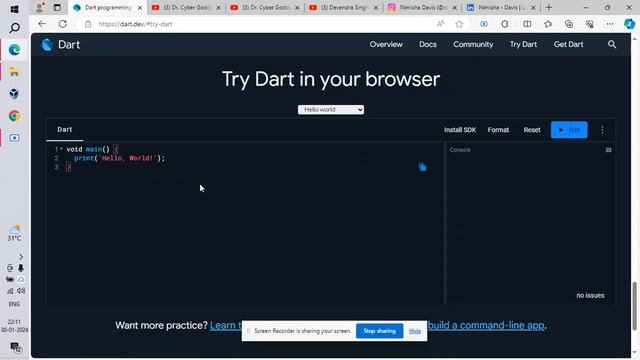This screenshot has width=640, height=360.
Task: Click the no issues status text
Action: tap(590, 295)
